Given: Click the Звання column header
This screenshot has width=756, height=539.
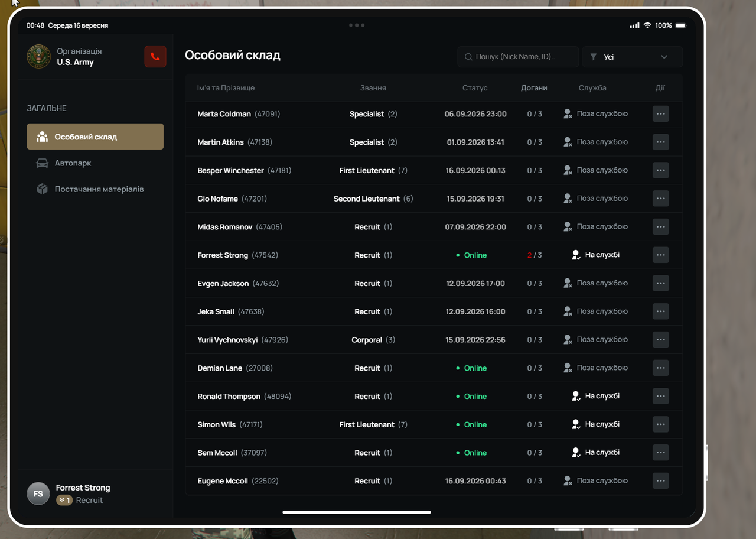Looking at the screenshot, I should click(373, 87).
